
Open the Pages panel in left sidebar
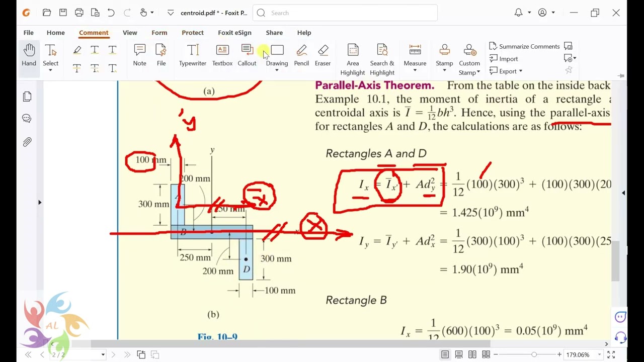pyautogui.click(x=27, y=97)
